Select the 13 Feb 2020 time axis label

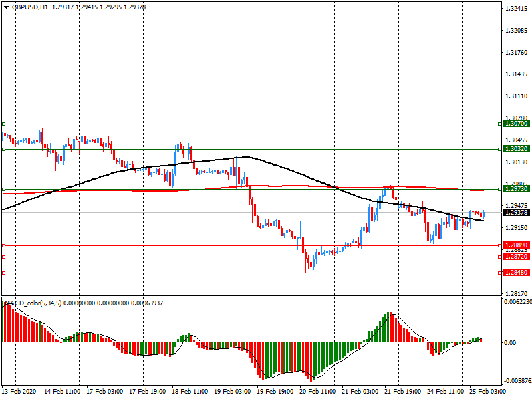coord(19,391)
